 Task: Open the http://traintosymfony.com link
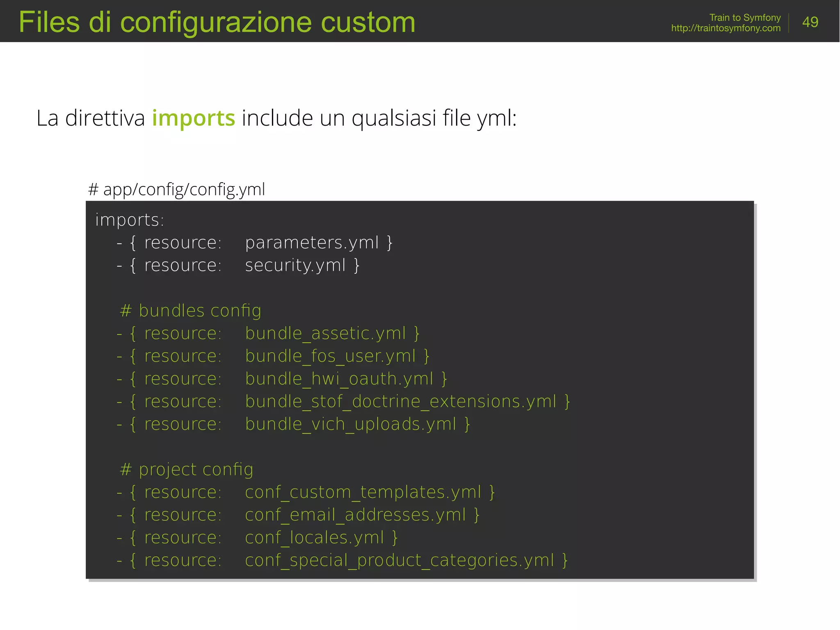pos(726,28)
